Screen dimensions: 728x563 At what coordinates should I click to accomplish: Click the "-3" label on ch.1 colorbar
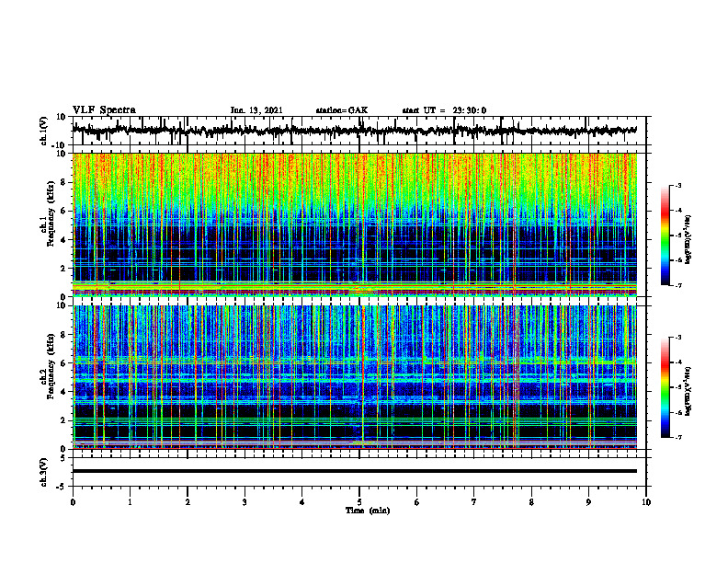678,185
